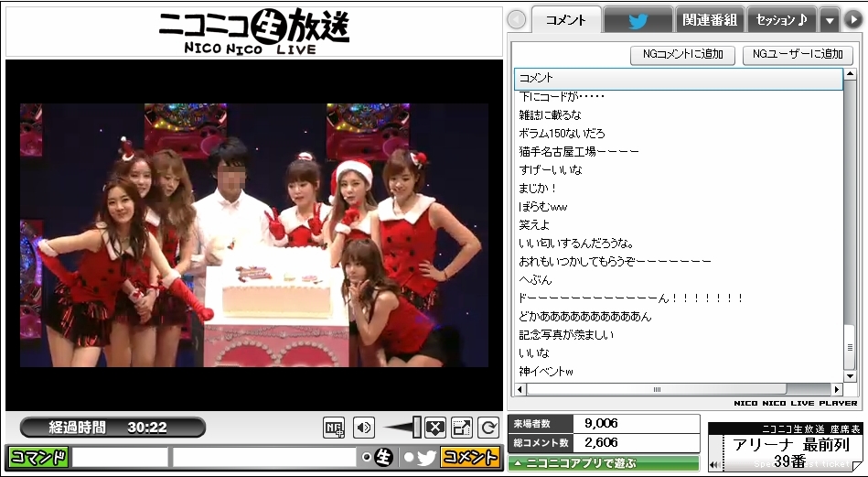The width and height of the screenshot is (868, 477).
Task: Open the NG settings icon under the video
Action: (x=334, y=428)
